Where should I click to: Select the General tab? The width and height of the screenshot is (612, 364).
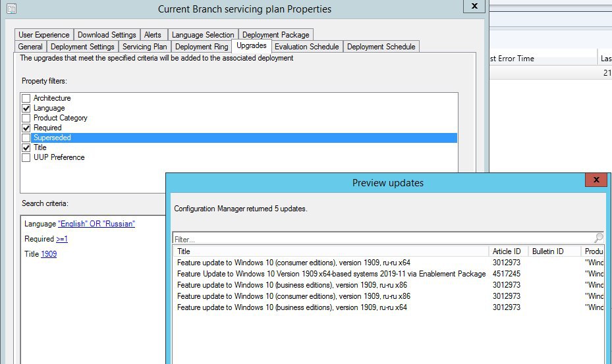30,47
